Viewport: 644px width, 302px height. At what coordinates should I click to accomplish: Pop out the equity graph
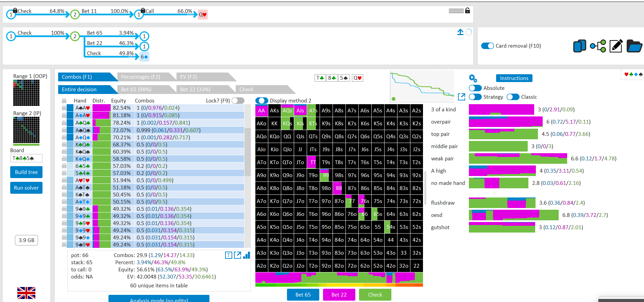461,97
